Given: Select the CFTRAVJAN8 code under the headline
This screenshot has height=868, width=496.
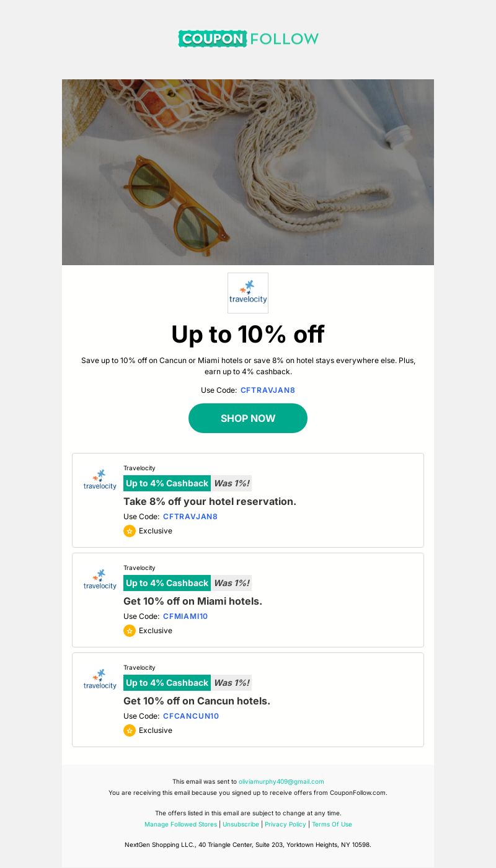Looking at the screenshot, I should [268, 390].
